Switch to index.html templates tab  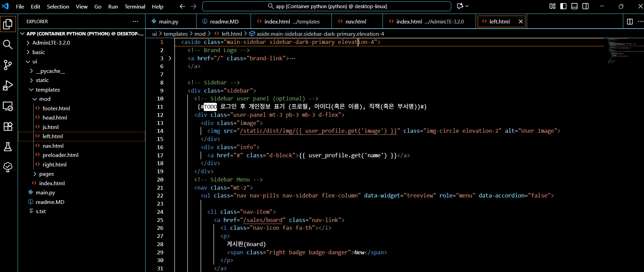coord(291,21)
